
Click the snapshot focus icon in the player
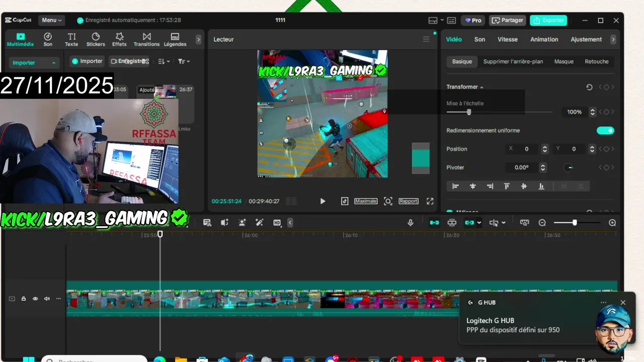coord(388,201)
